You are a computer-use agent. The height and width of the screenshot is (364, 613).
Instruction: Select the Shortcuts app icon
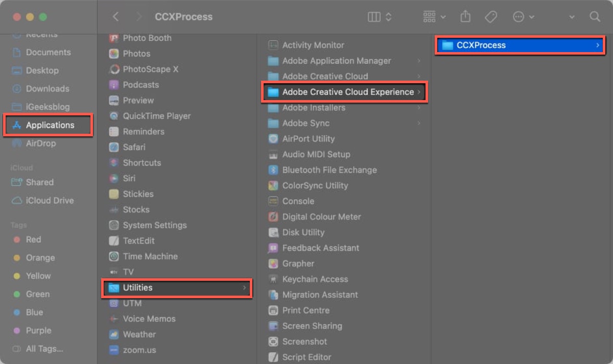pyautogui.click(x=114, y=163)
